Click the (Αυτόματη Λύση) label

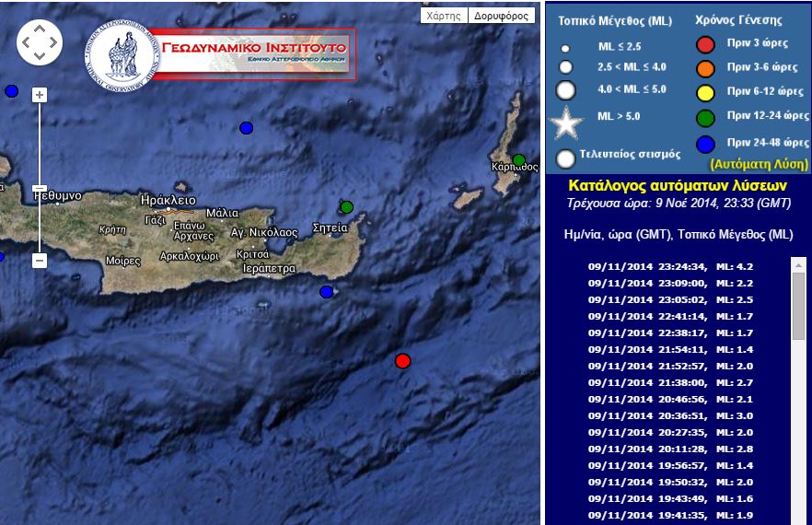760,164
